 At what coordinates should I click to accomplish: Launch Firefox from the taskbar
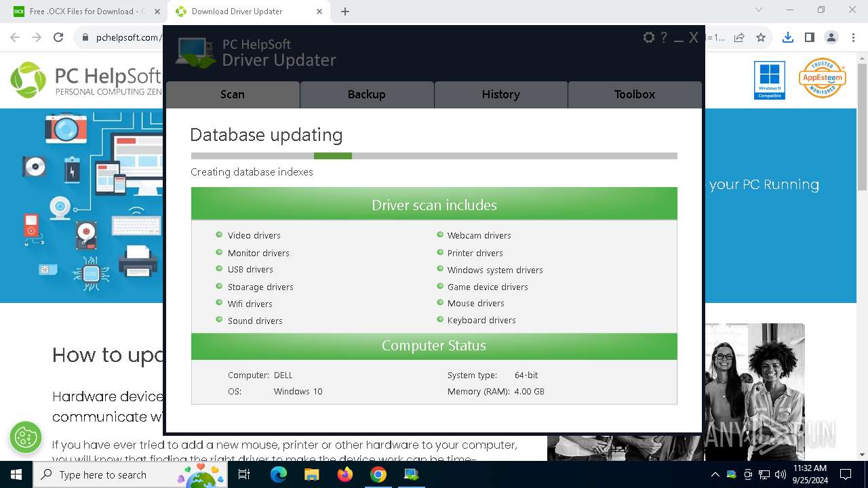pos(344,474)
